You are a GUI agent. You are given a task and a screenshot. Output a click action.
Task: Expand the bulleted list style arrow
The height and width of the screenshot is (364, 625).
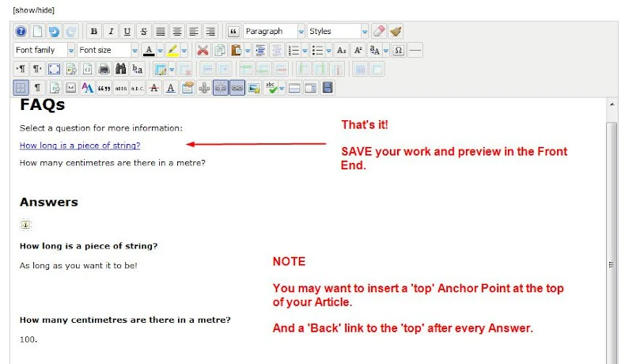[x=329, y=51]
